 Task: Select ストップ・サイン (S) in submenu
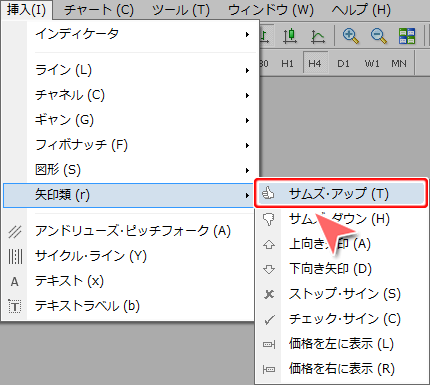(341, 294)
